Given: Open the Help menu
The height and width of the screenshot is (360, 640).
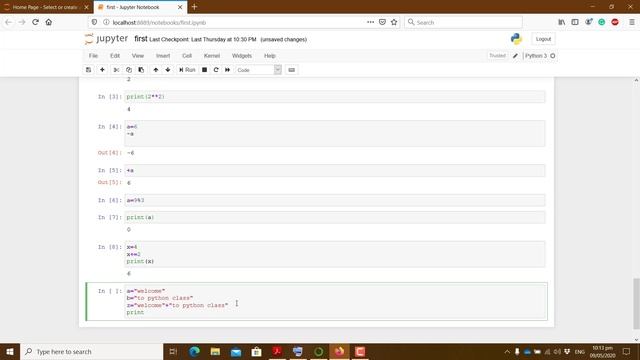Looking at the screenshot, I should pos(270,56).
